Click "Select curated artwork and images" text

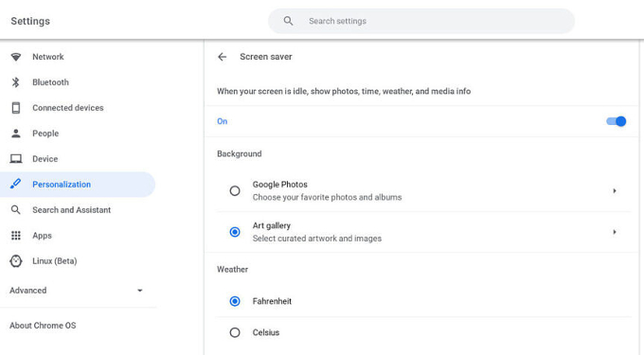pyautogui.click(x=316, y=238)
